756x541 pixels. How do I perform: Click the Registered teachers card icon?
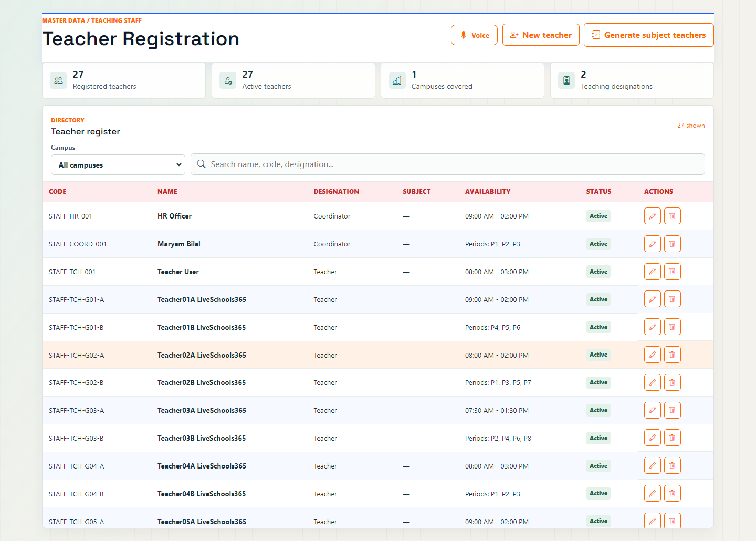point(58,80)
